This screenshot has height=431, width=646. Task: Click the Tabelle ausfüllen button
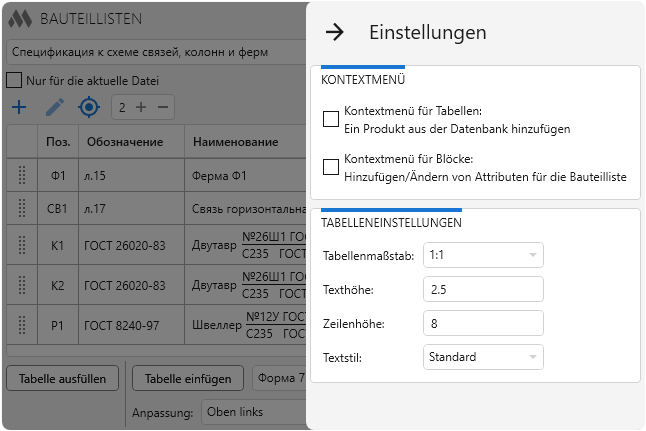(x=63, y=378)
